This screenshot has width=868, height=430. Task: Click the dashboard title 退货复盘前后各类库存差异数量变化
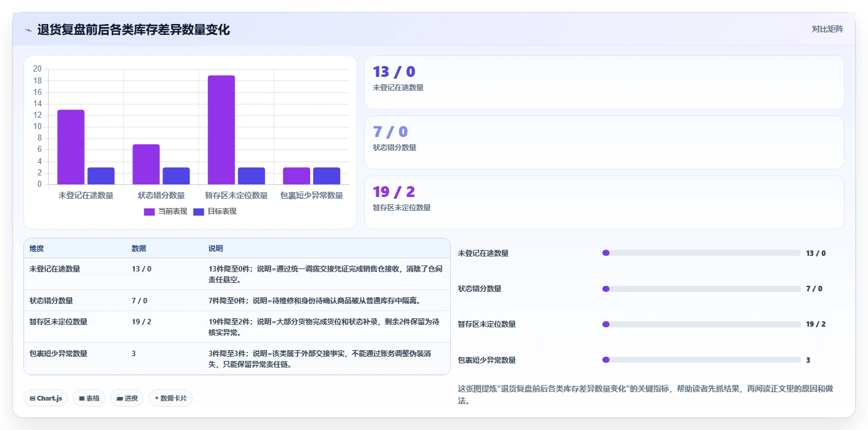click(x=133, y=29)
